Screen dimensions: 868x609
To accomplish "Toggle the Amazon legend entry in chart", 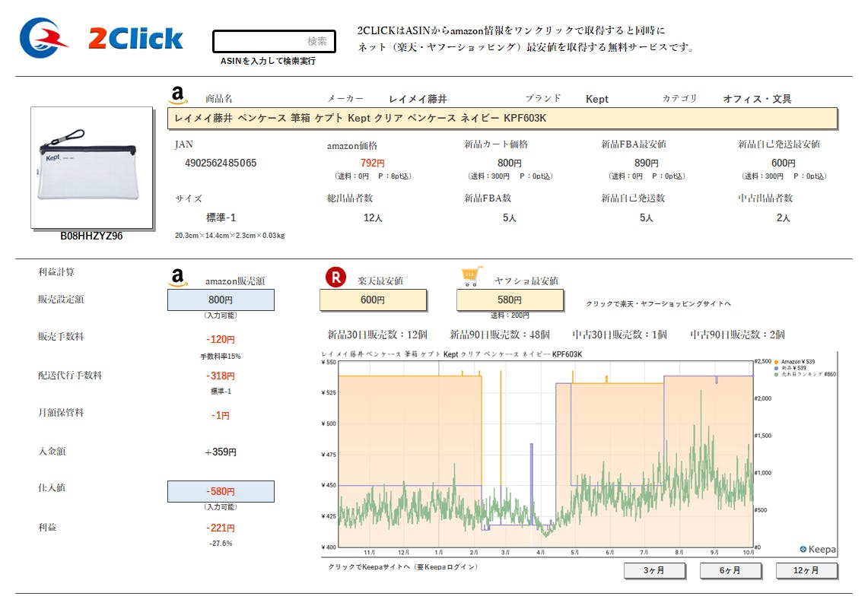I will point(797,361).
